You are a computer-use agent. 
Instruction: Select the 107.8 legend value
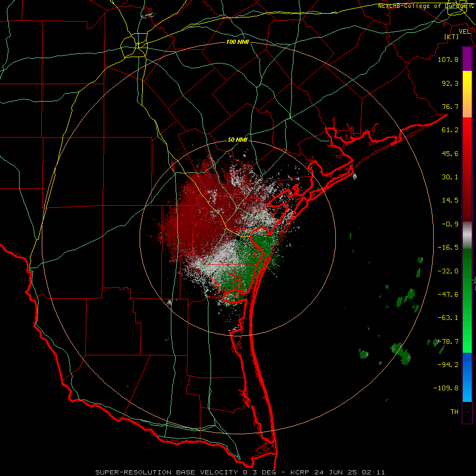(448, 59)
